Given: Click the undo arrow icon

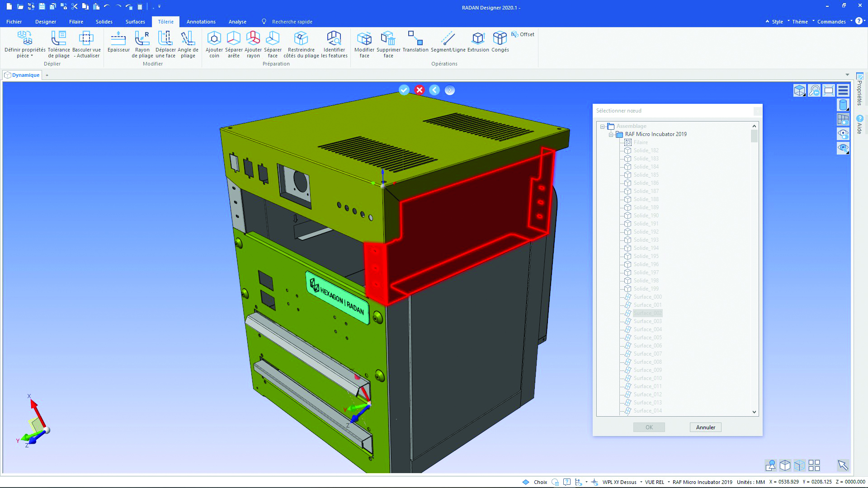Looking at the screenshot, I should [x=107, y=7].
